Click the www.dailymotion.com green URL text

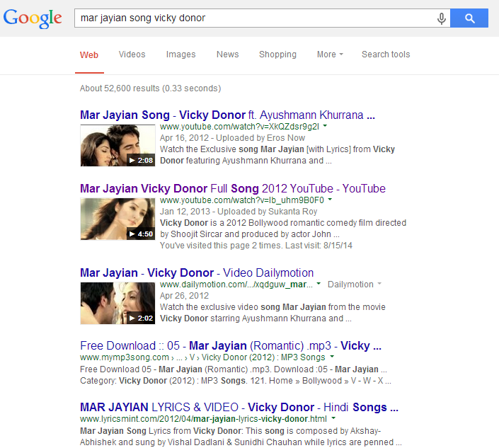click(236, 284)
